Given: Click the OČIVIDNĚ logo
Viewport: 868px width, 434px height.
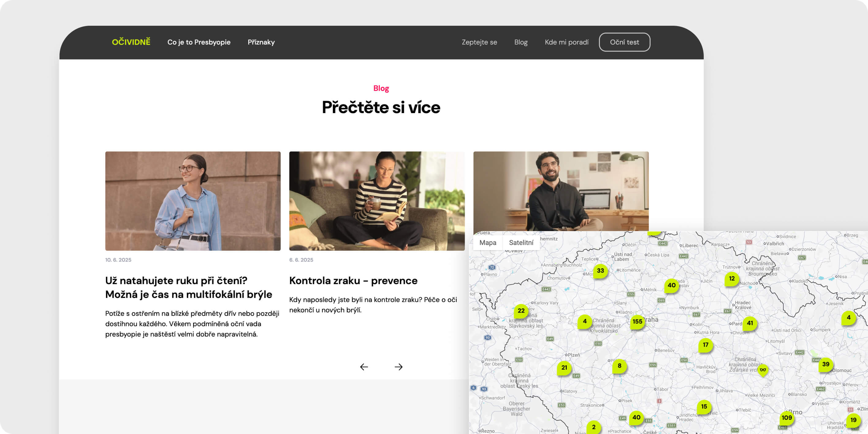Looking at the screenshot, I should point(131,42).
